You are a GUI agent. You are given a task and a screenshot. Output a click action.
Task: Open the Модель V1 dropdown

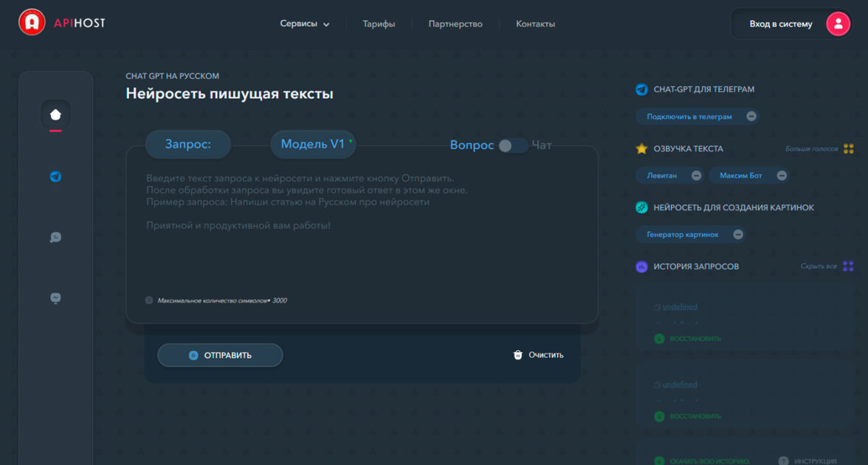[x=313, y=145]
